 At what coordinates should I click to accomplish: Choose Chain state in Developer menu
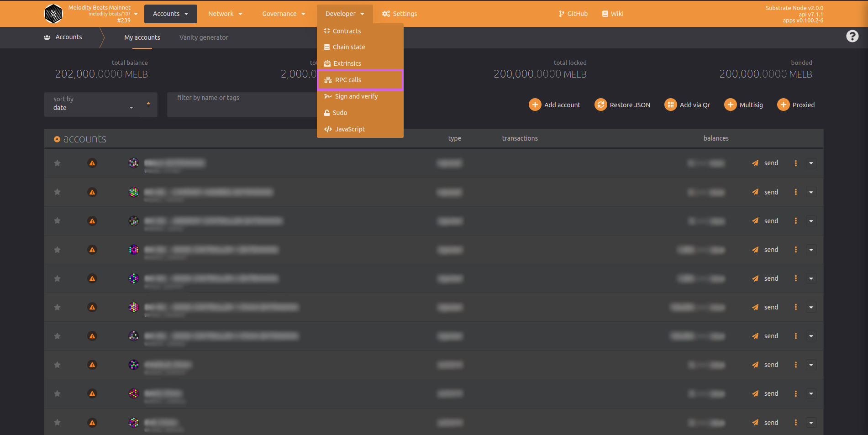coord(349,47)
